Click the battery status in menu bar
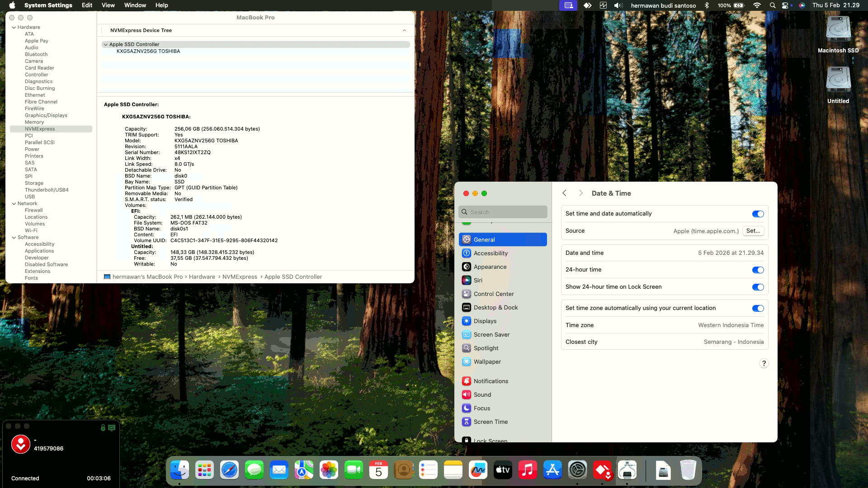868x488 pixels. pyautogui.click(x=731, y=5)
